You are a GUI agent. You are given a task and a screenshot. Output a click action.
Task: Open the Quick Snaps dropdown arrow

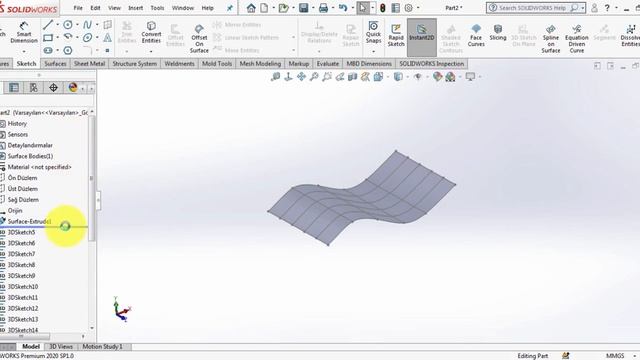point(373,51)
